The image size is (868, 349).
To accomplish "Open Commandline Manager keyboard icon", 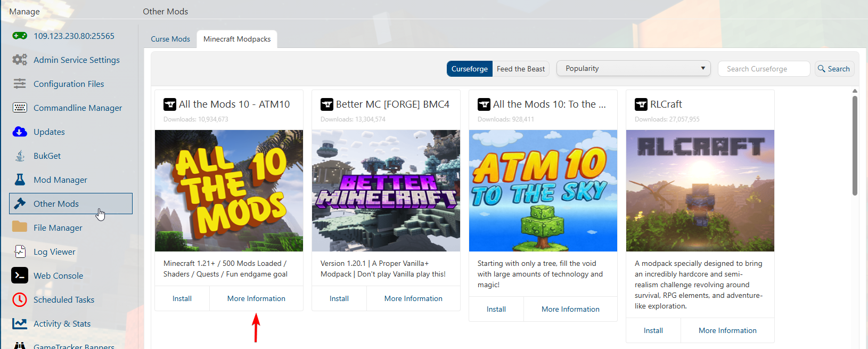I will coord(20,108).
